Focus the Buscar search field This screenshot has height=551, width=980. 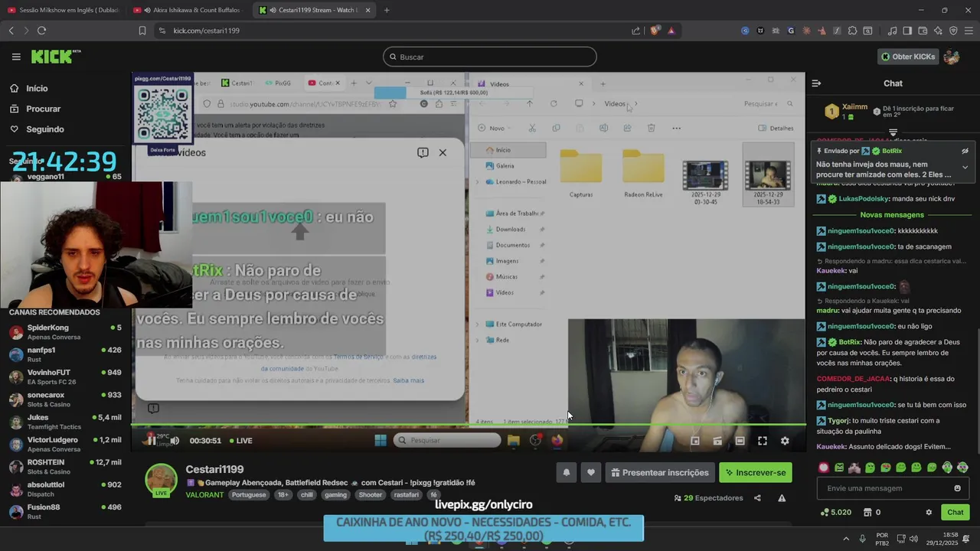click(490, 57)
